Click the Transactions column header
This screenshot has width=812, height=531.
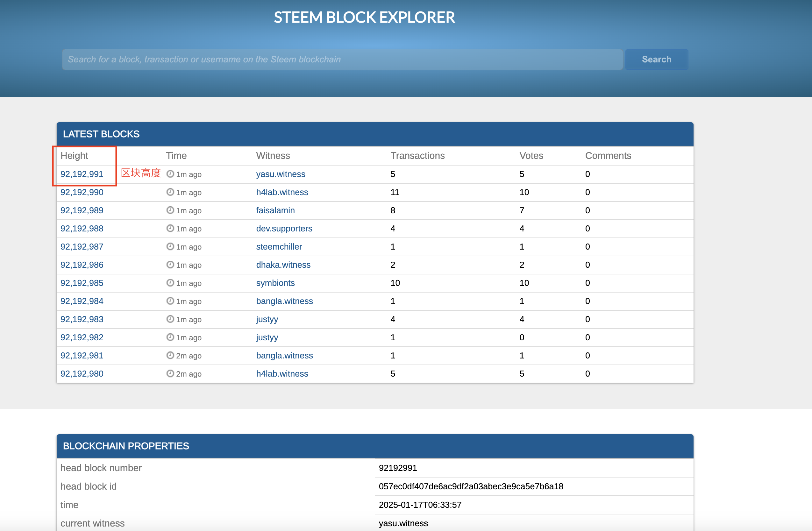(417, 156)
